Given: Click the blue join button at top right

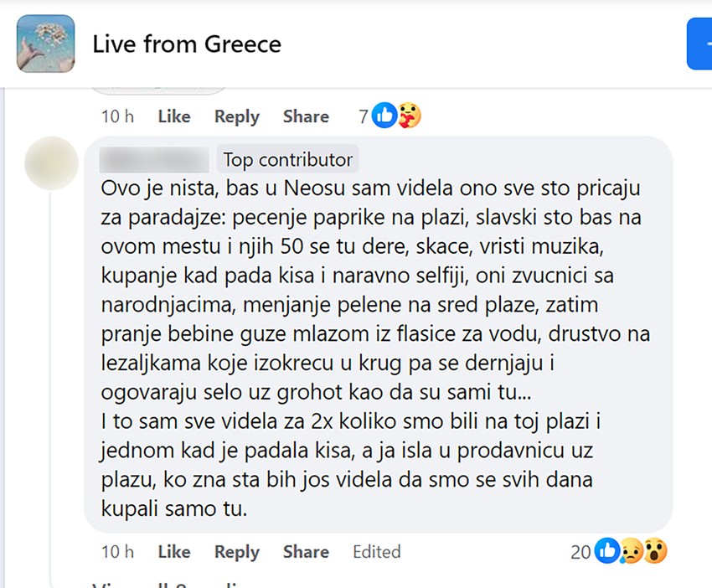Looking at the screenshot, I should (704, 44).
